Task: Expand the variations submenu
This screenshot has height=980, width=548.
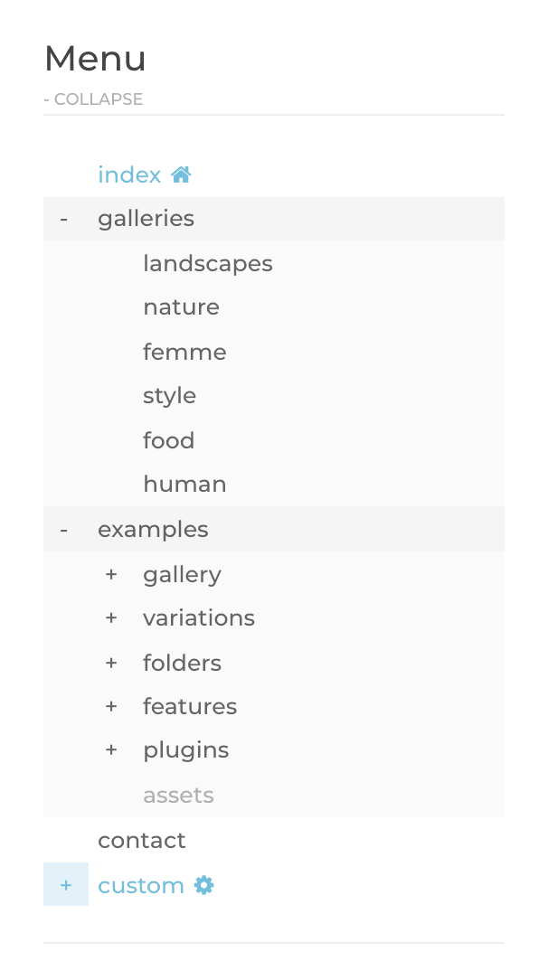Action: [x=111, y=618]
